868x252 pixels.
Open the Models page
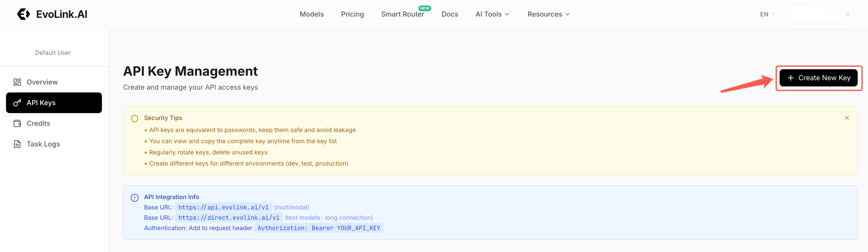pyautogui.click(x=312, y=14)
